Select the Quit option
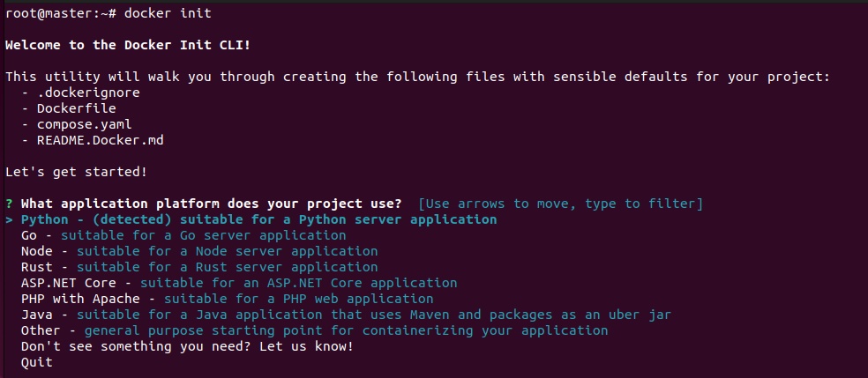The image size is (868, 378). pos(37,362)
